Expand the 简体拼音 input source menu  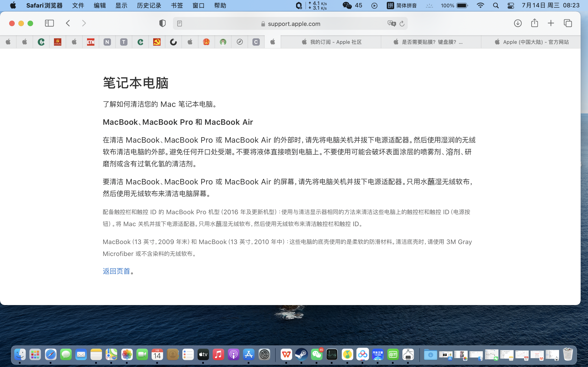pyautogui.click(x=402, y=6)
